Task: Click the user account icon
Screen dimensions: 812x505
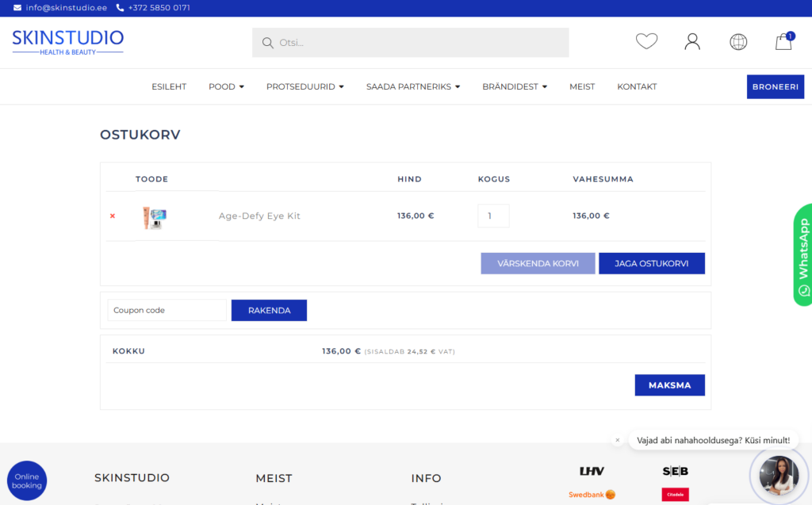Action: coord(692,41)
